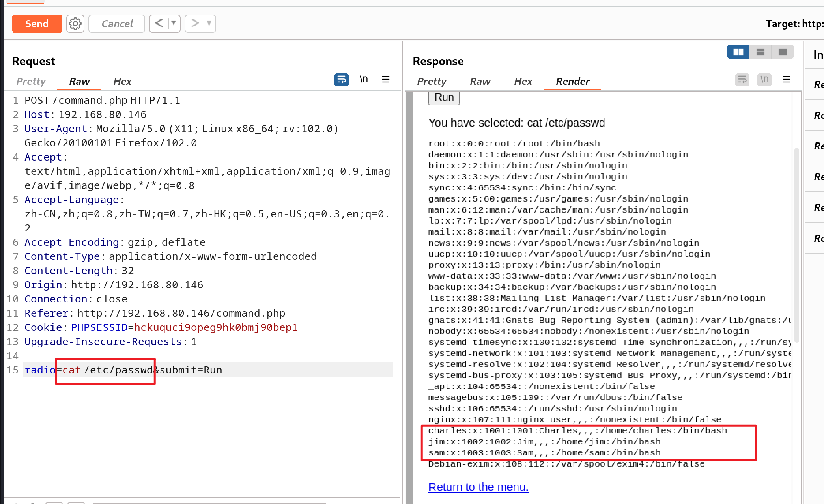Open the Response panel hamburger menu
Screen dimensions: 824x504
[x=787, y=79]
